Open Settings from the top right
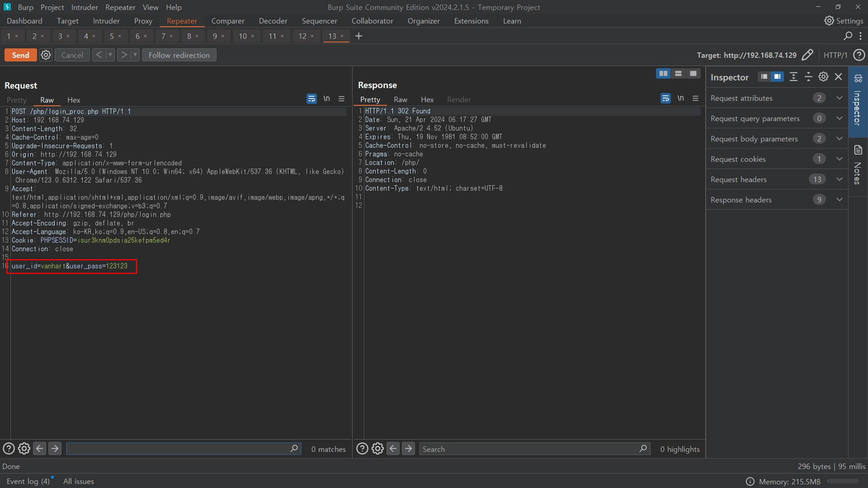Screen dimensions: 868x488 [843, 21]
